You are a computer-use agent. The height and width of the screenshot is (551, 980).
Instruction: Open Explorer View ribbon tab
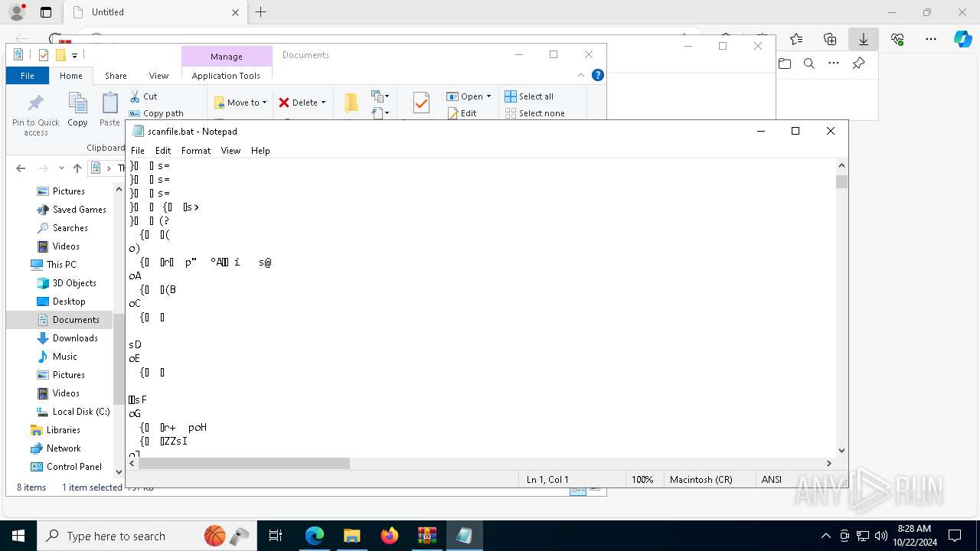coord(158,76)
